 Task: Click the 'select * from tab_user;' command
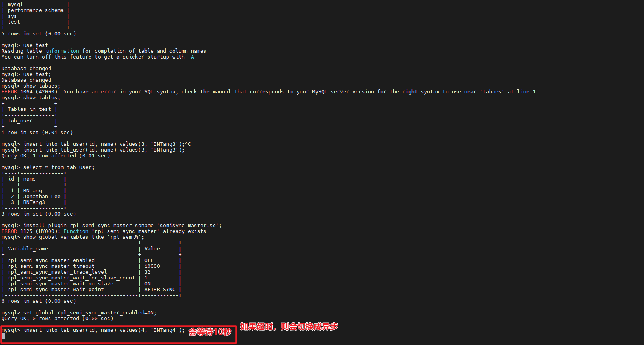tap(48, 167)
